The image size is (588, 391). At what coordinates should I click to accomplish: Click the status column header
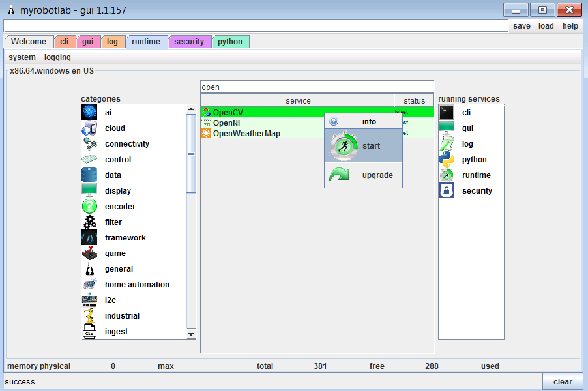click(x=414, y=100)
